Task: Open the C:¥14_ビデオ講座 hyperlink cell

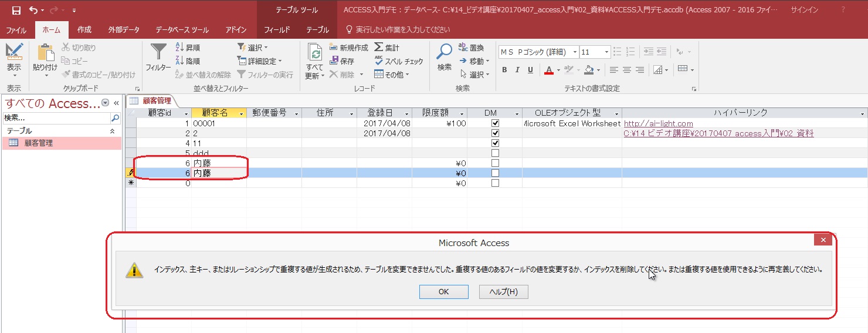Action: coord(719,133)
